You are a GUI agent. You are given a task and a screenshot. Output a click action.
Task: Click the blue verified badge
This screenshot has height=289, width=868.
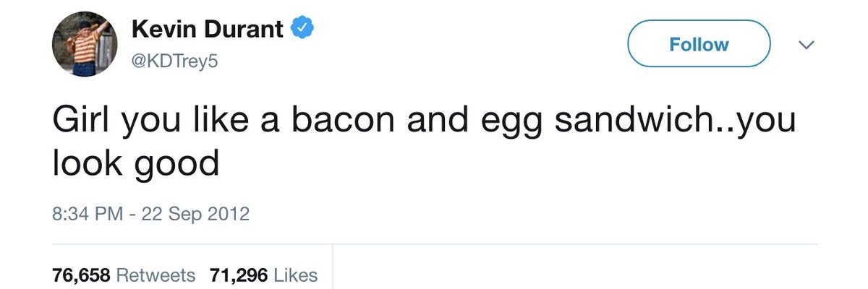click(x=302, y=29)
